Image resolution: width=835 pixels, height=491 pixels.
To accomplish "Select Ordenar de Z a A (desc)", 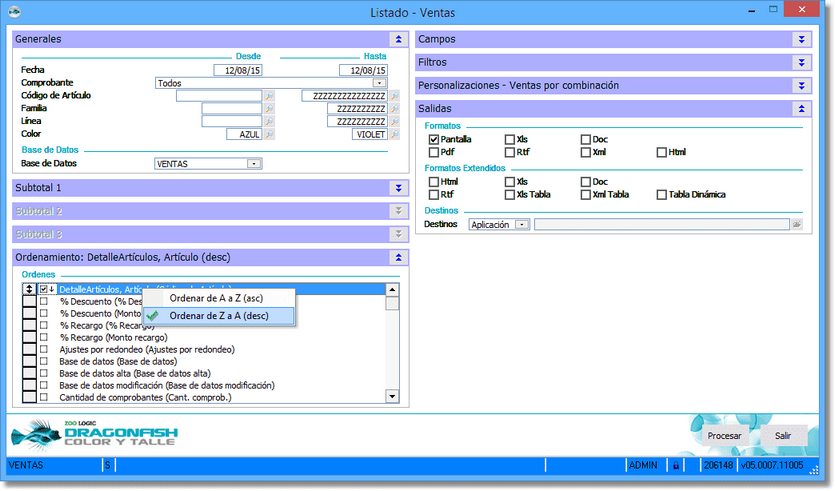I will [x=219, y=316].
